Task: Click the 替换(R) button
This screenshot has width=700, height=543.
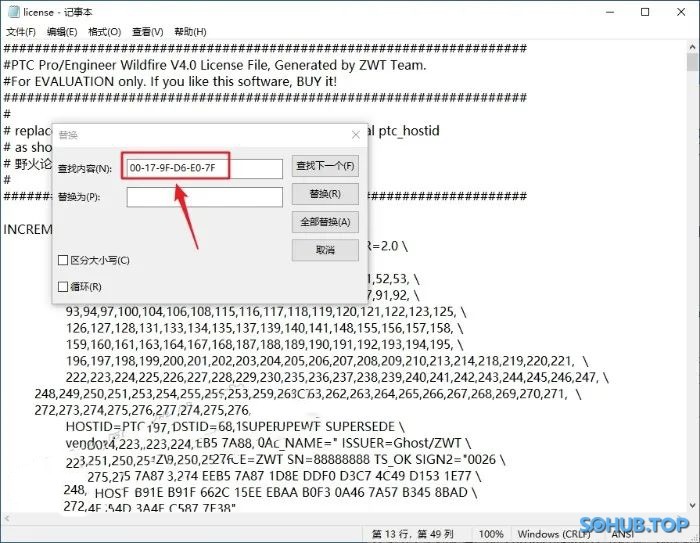Action: (325, 194)
